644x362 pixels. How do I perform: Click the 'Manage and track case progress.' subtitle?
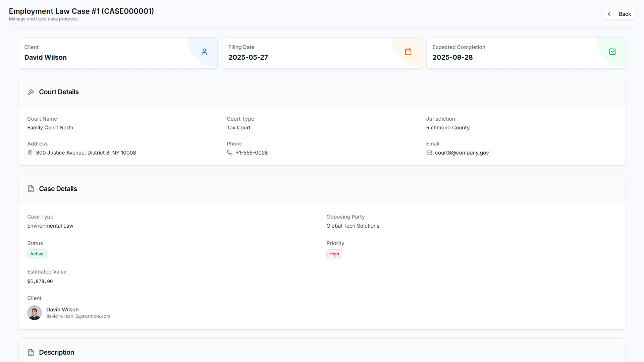(44, 19)
